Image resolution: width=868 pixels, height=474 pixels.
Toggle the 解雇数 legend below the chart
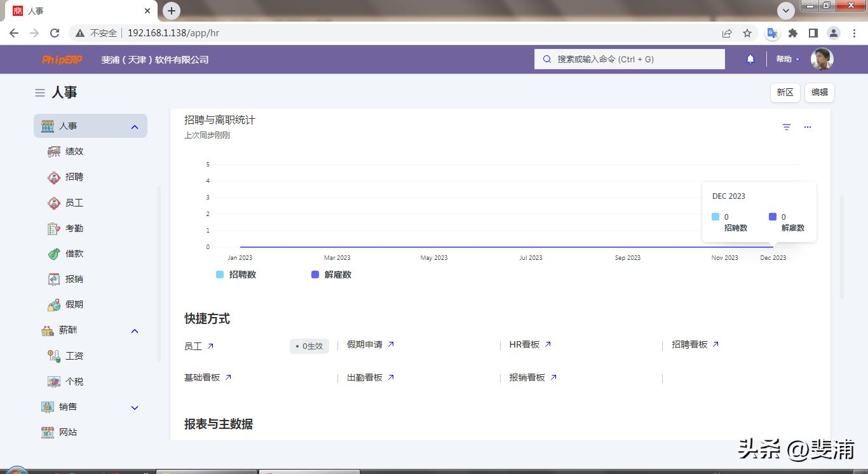coord(331,274)
